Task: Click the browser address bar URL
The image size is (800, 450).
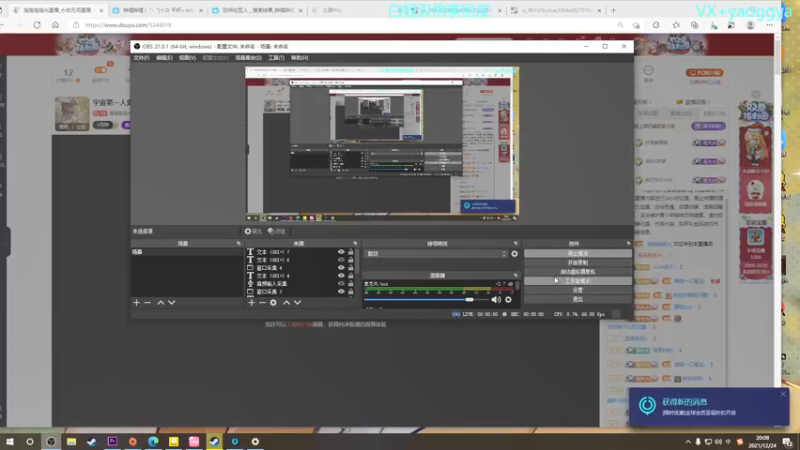Action: pyautogui.click(x=129, y=24)
